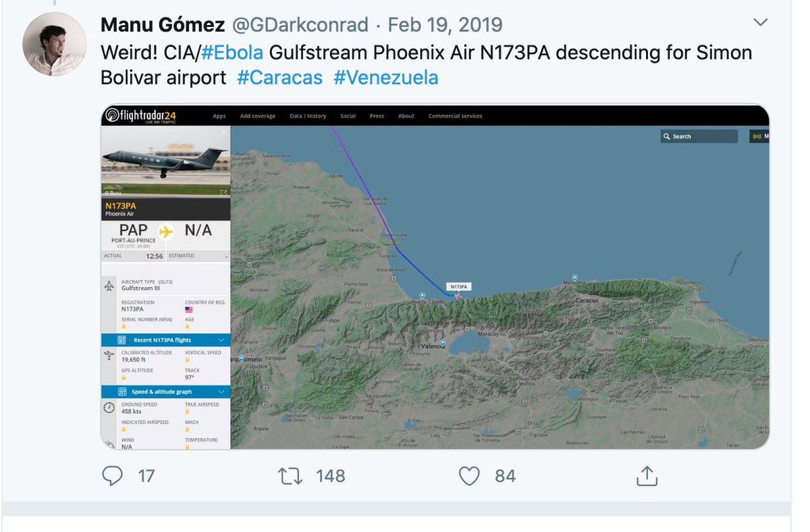Screen dimensions: 810x532
Task: Click the lock icon under GPS Altitude
Action: (124, 377)
